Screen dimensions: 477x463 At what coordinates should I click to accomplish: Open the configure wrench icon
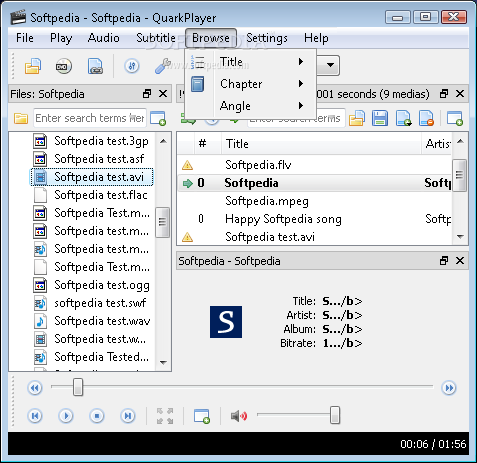(x=163, y=66)
